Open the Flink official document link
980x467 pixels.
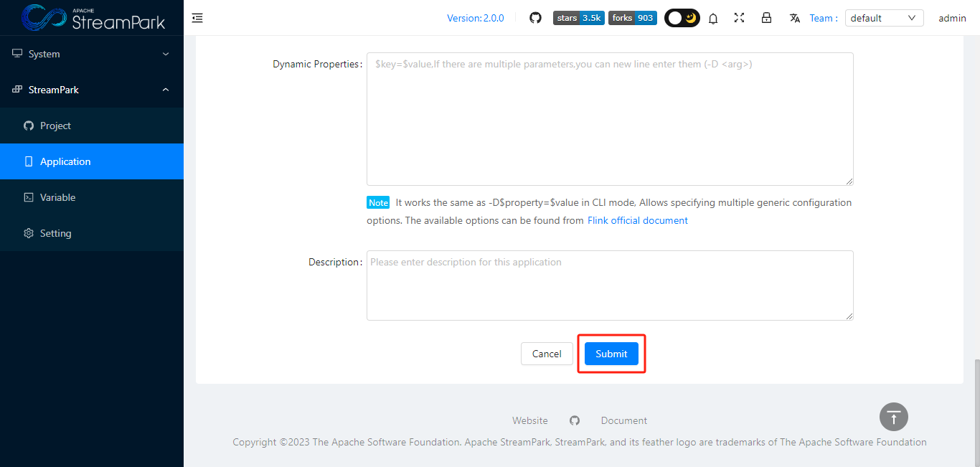[637, 220]
